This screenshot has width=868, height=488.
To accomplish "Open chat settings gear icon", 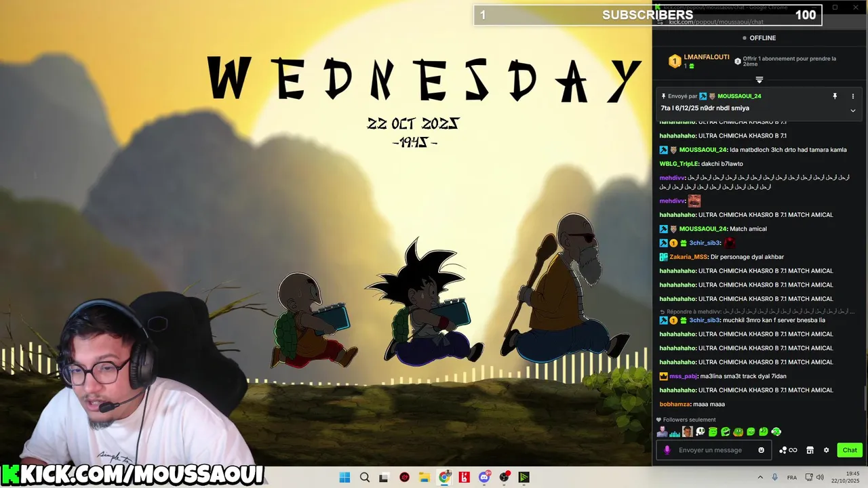I will point(826,450).
